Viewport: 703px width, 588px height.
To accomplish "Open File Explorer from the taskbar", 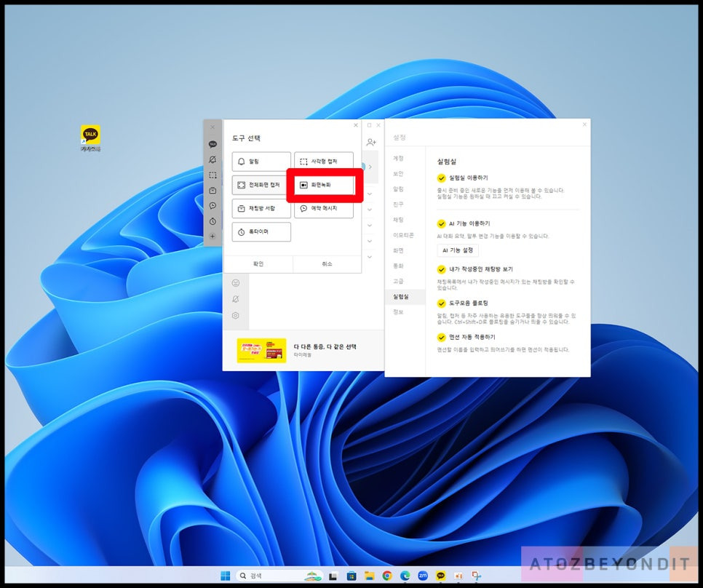I will [x=370, y=576].
